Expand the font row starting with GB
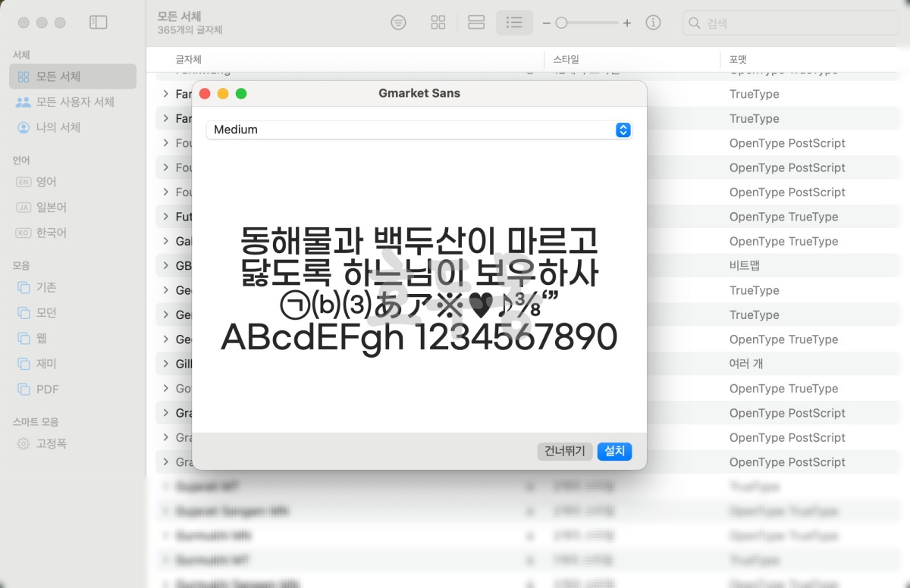 166,266
